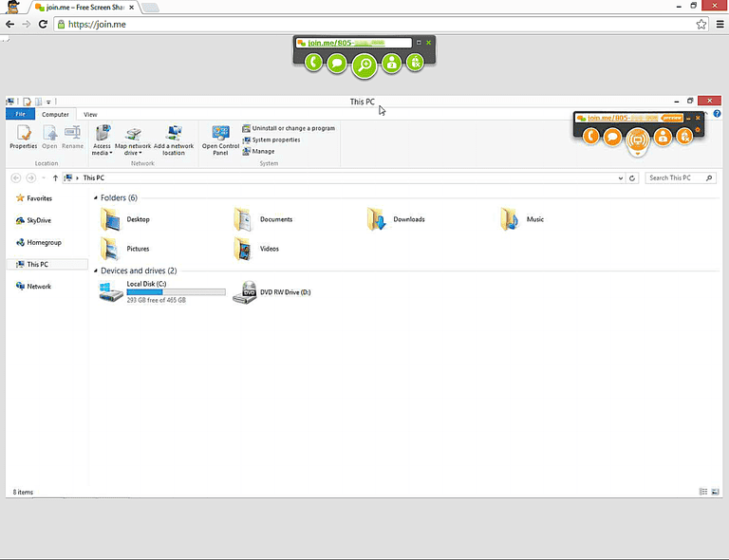Switch to large icons view in status bar
This screenshot has height=560, width=729.
coord(715,492)
